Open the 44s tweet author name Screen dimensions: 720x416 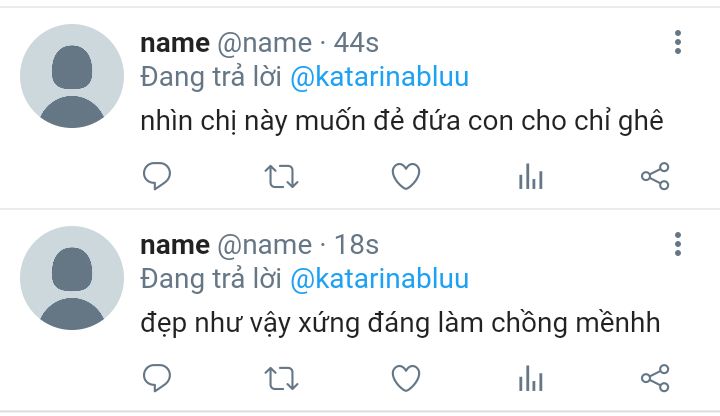click(175, 43)
